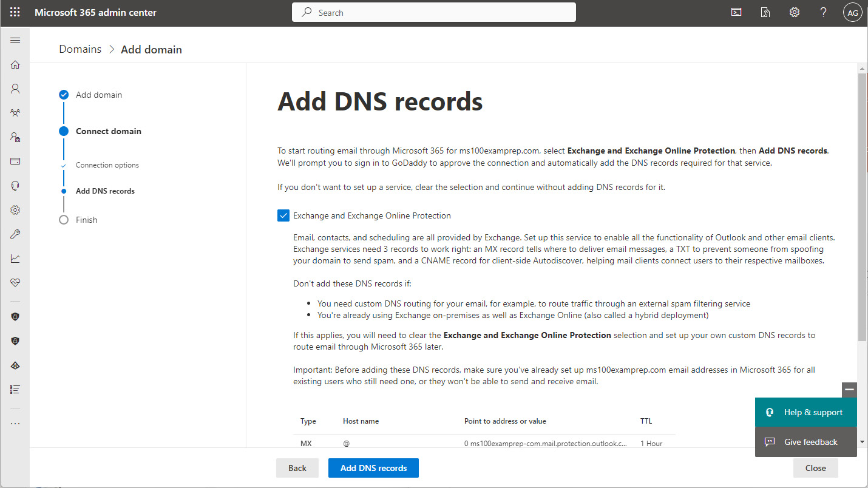Open Setup wrench icon in sidebar

pos(15,234)
